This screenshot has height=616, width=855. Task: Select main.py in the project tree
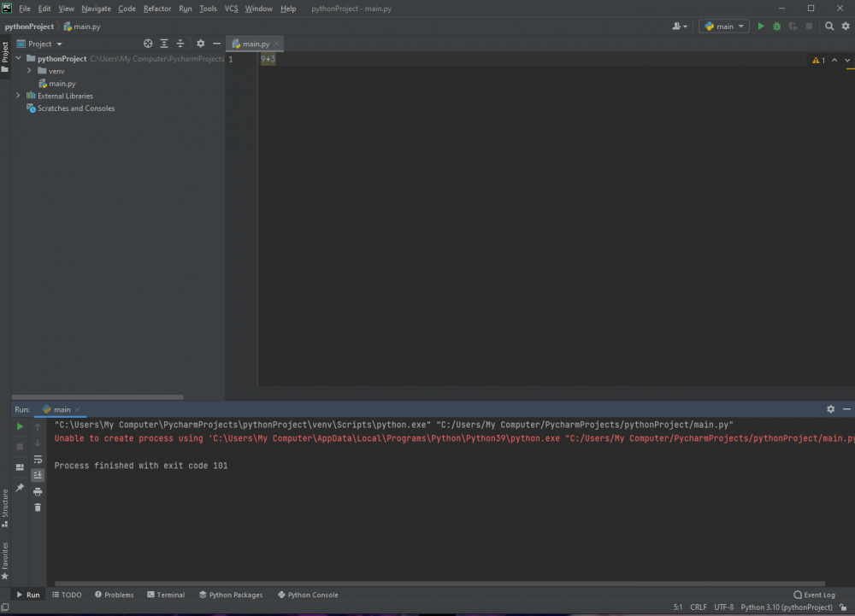[56, 84]
